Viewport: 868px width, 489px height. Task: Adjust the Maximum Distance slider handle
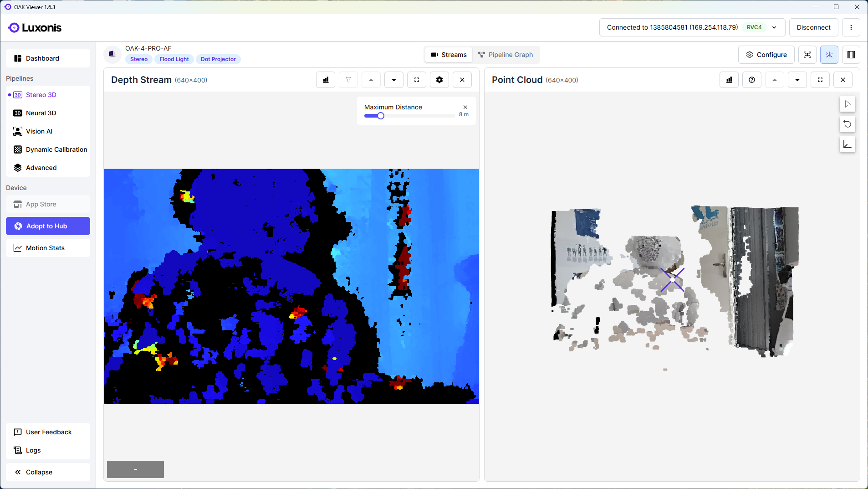click(381, 116)
